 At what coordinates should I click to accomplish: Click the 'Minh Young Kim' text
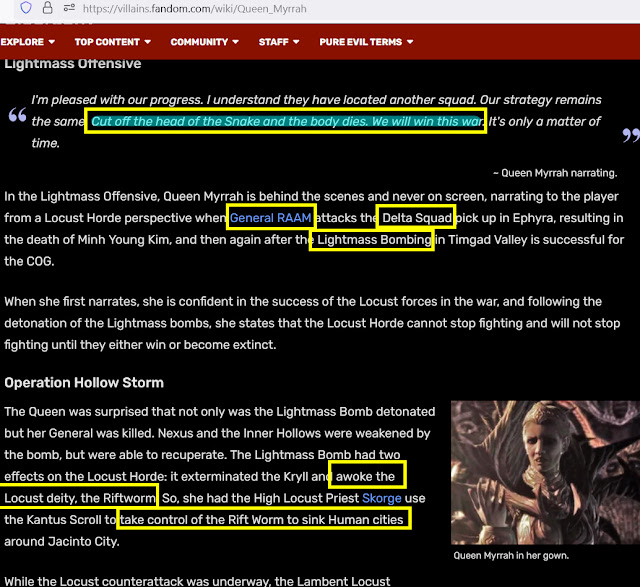coord(123,240)
